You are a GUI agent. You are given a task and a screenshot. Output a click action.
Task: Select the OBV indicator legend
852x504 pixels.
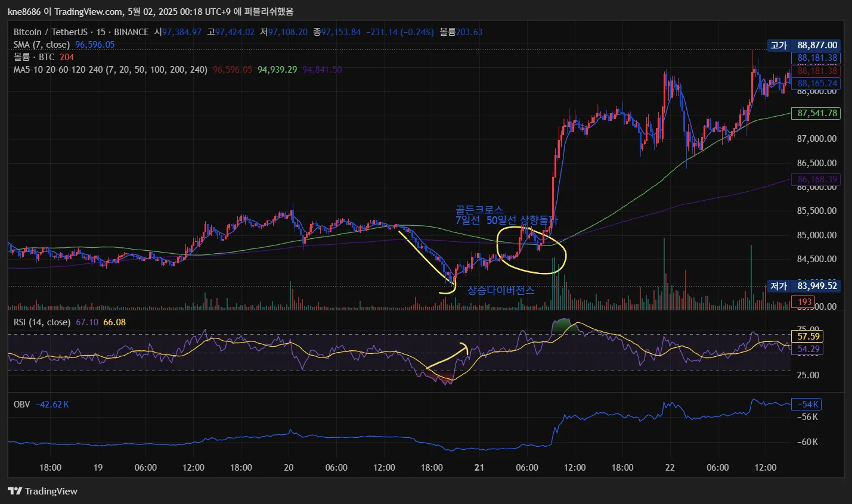[22, 405]
